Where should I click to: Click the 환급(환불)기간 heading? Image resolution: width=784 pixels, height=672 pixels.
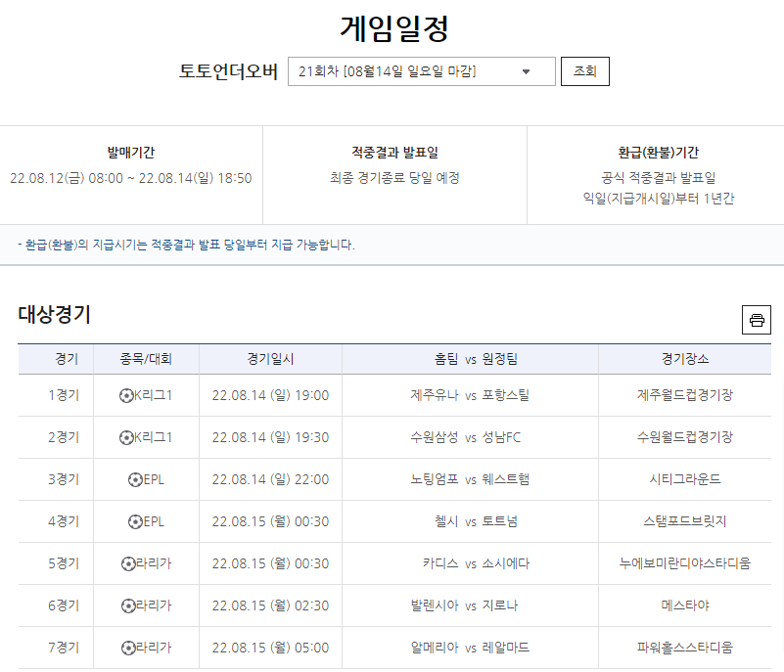659,153
